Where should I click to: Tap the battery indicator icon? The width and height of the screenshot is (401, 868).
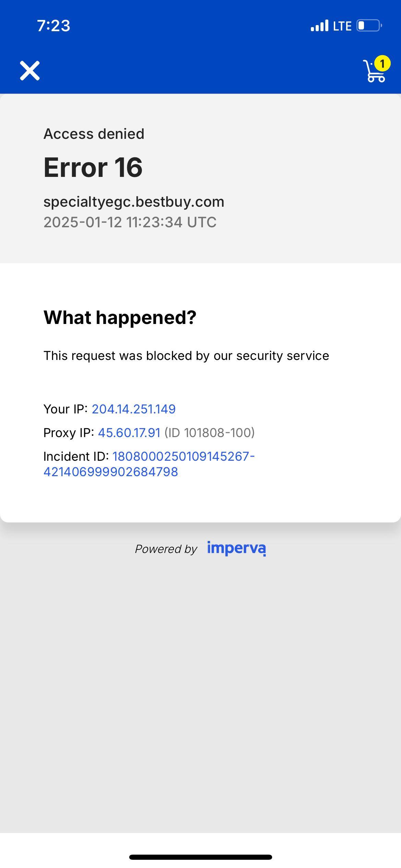(x=369, y=26)
